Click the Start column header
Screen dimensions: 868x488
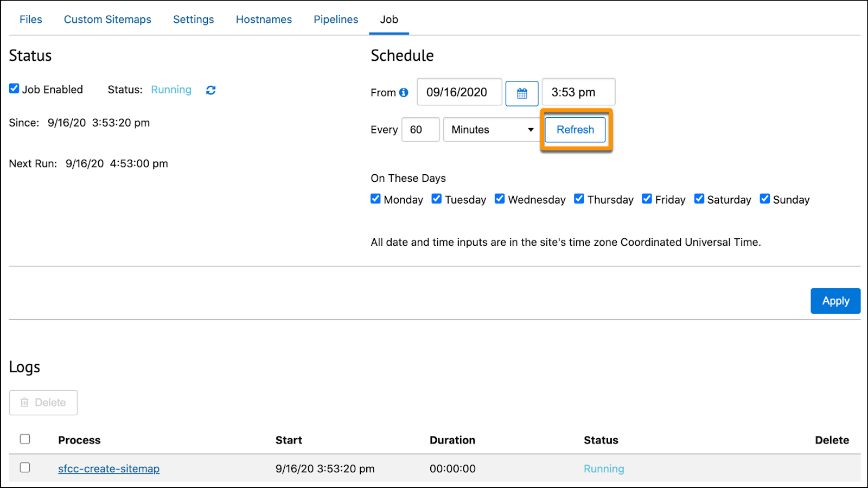[x=289, y=440]
